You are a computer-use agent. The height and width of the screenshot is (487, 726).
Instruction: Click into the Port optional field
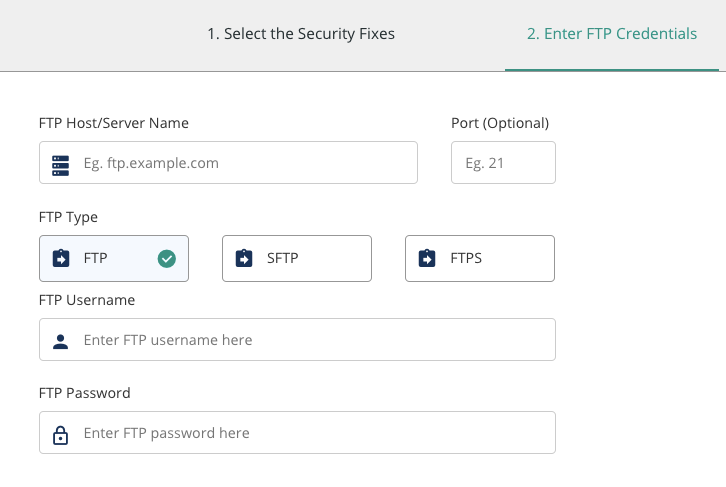tap(503, 163)
